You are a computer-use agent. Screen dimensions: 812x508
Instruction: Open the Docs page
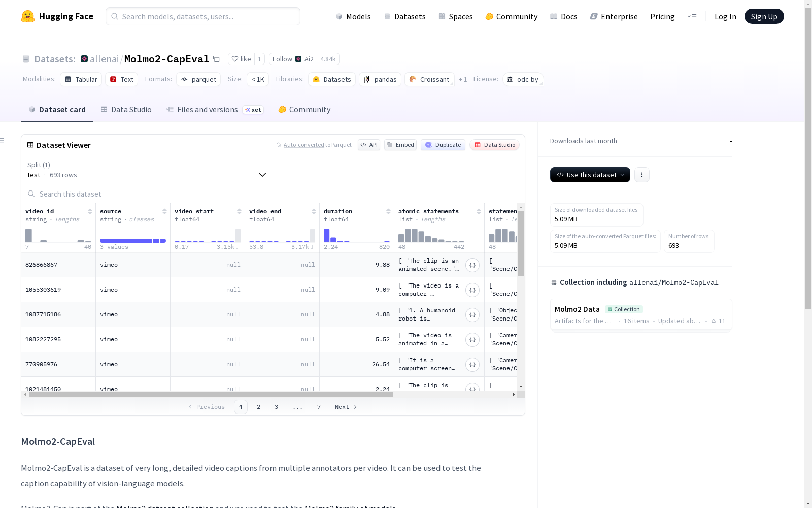coord(564,16)
